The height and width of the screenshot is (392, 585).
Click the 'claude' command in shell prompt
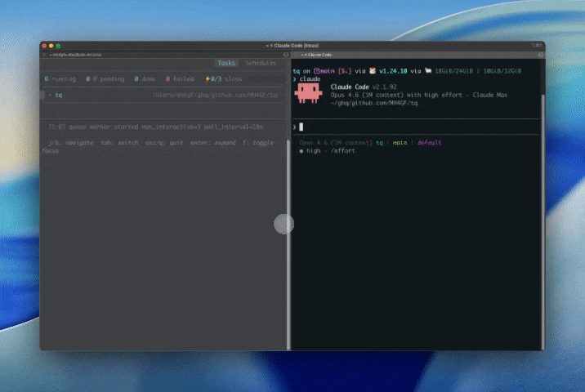point(310,79)
